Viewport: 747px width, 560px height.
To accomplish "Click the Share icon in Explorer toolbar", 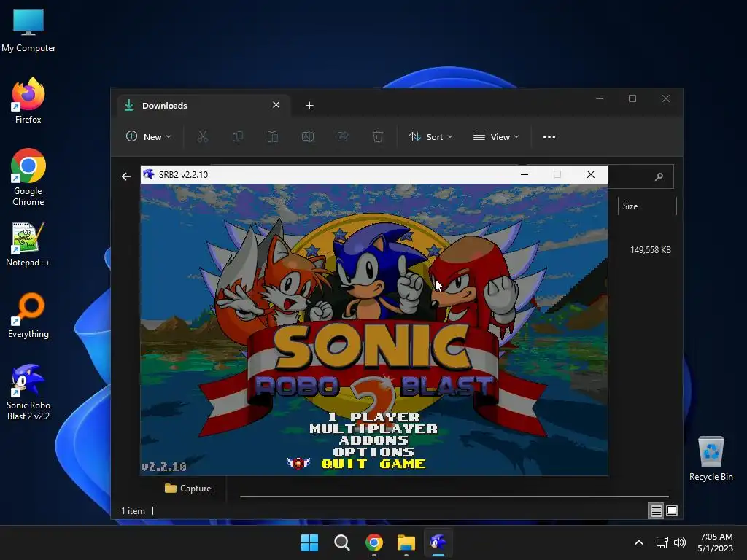I will point(343,136).
